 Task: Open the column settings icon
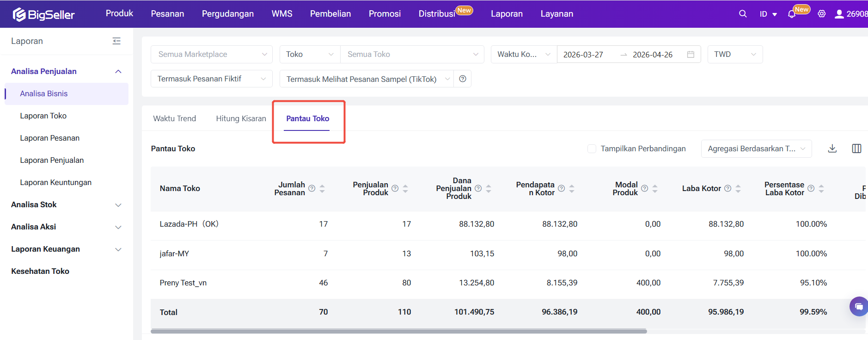pos(856,148)
